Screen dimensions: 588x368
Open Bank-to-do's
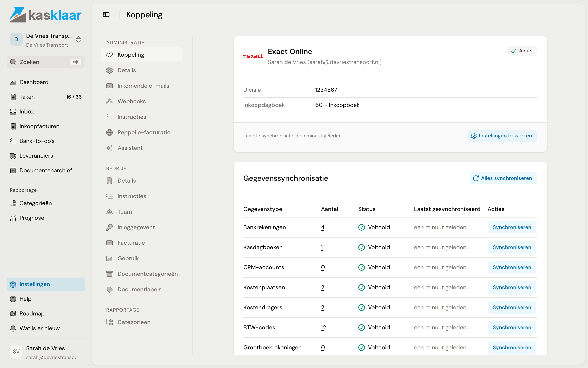(x=46, y=141)
